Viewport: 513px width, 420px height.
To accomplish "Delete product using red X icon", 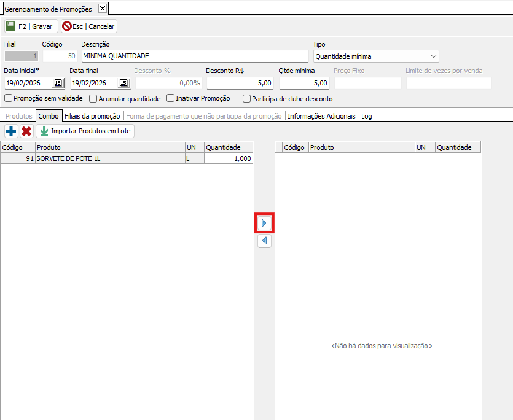I will [26, 131].
